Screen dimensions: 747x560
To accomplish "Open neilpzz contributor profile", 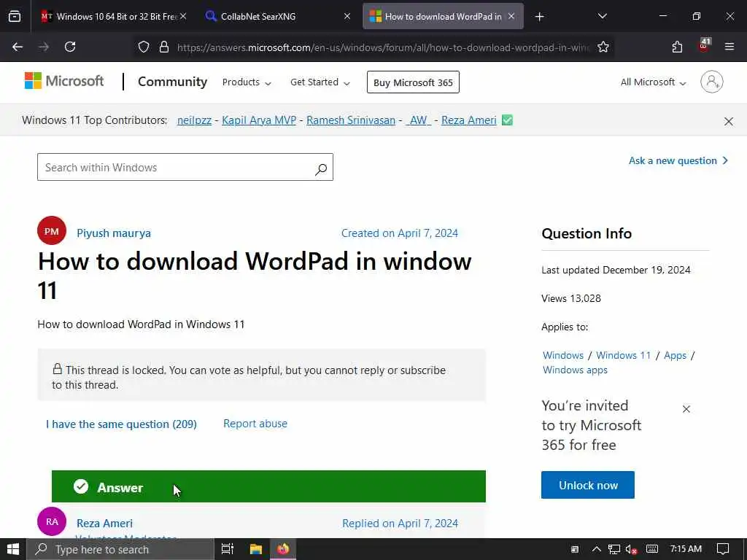I will [x=194, y=120].
